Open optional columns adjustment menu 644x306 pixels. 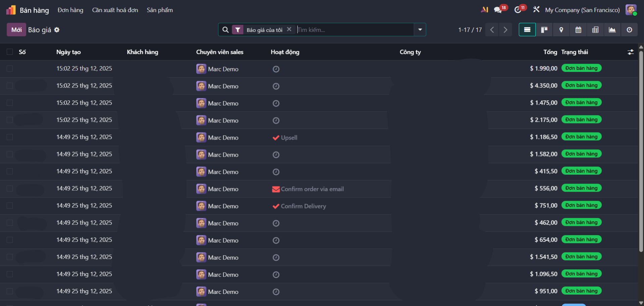coord(631,52)
